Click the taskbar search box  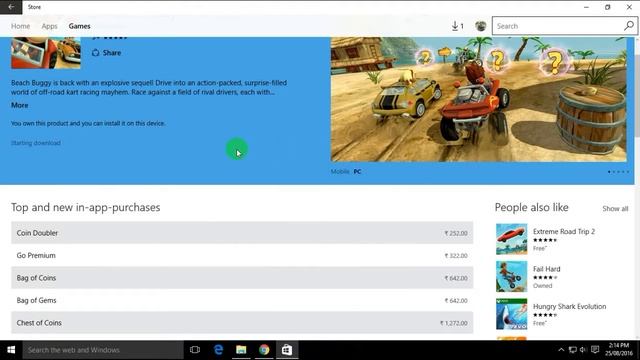click(x=103, y=350)
